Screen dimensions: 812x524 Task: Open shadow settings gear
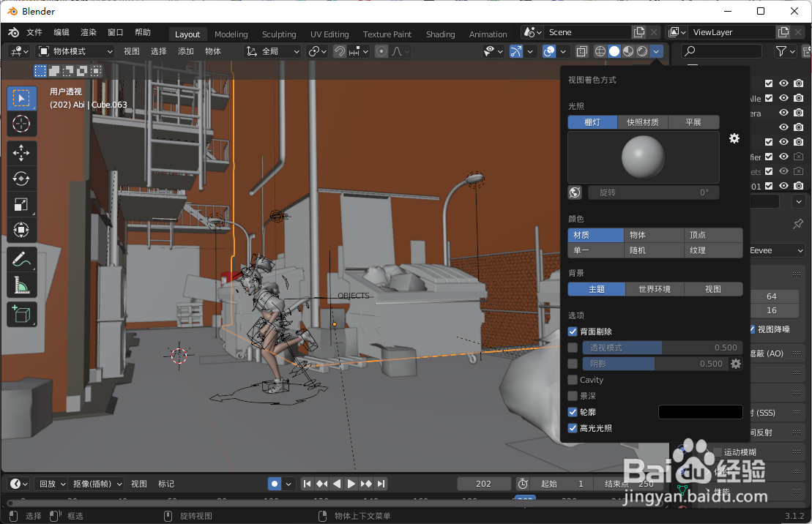tap(736, 364)
